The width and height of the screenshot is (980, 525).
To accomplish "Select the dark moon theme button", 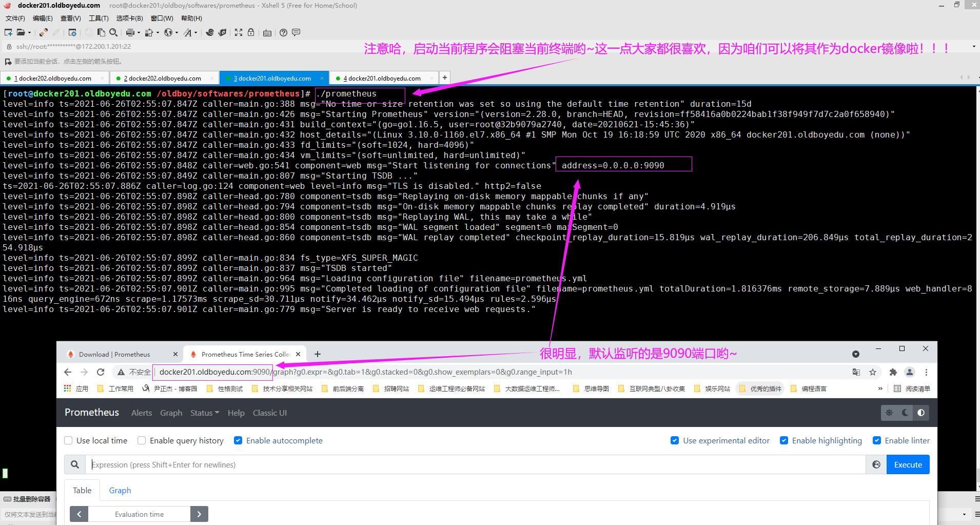I will tap(905, 413).
